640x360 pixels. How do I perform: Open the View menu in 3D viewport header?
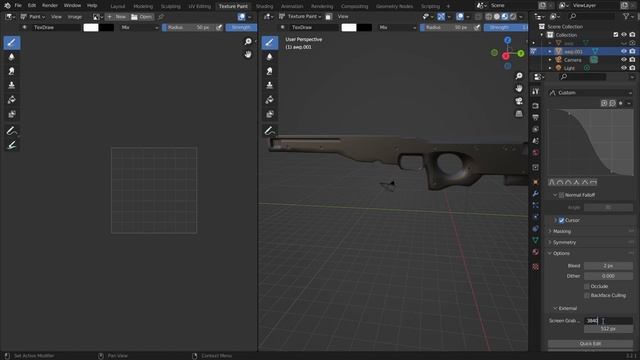pyautogui.click(x=343, y=17)
